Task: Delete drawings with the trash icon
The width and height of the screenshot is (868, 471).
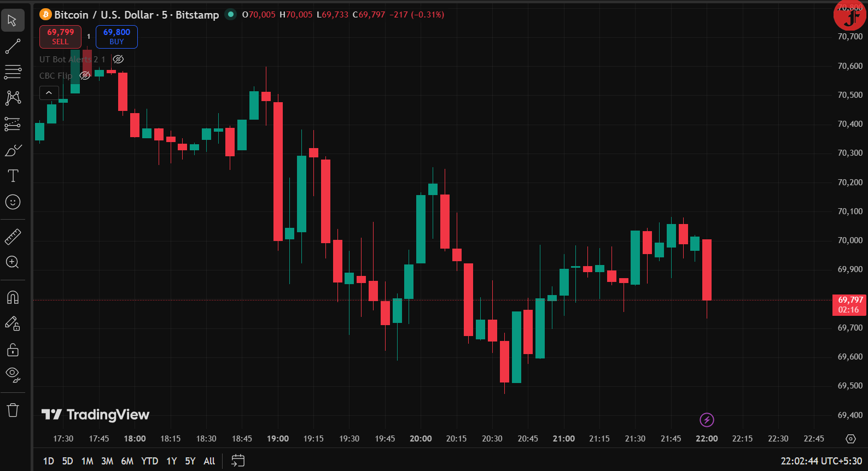Action: tap(13, 410)
